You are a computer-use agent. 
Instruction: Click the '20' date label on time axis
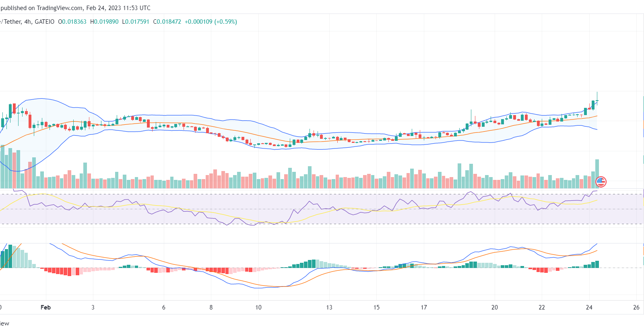click(494, 307)
